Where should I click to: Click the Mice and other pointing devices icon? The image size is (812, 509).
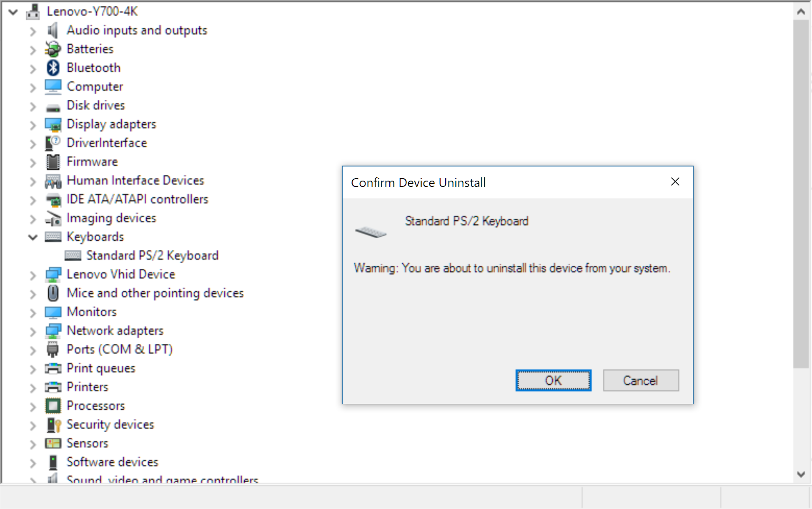click(53, 293)
